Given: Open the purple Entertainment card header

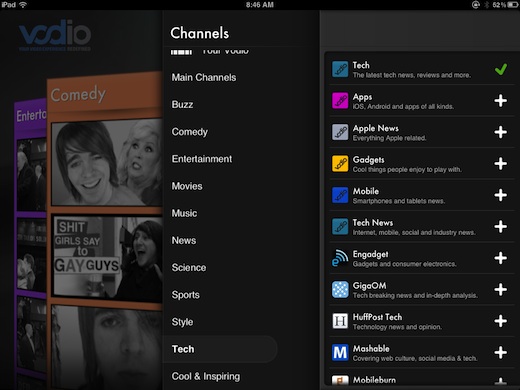Looking at the screenshot, I should coord(31,116).
